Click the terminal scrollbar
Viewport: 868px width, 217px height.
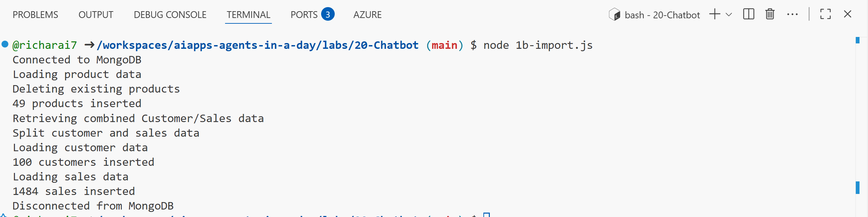[x=857, y=119]
